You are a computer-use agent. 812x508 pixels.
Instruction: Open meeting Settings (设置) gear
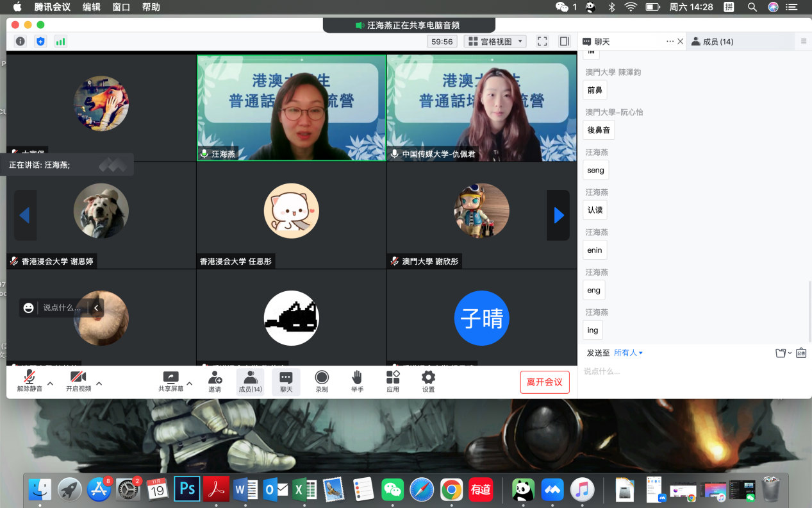click(x=428, y=381)
